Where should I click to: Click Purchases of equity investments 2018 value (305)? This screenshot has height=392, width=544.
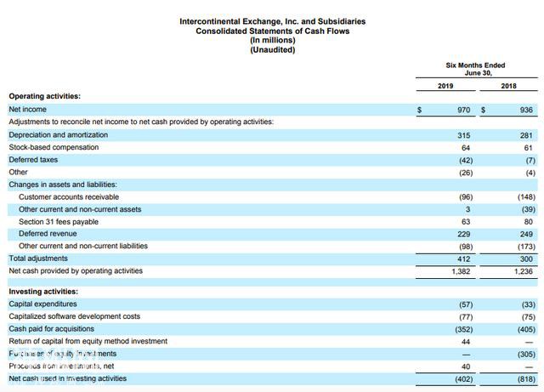526,355
